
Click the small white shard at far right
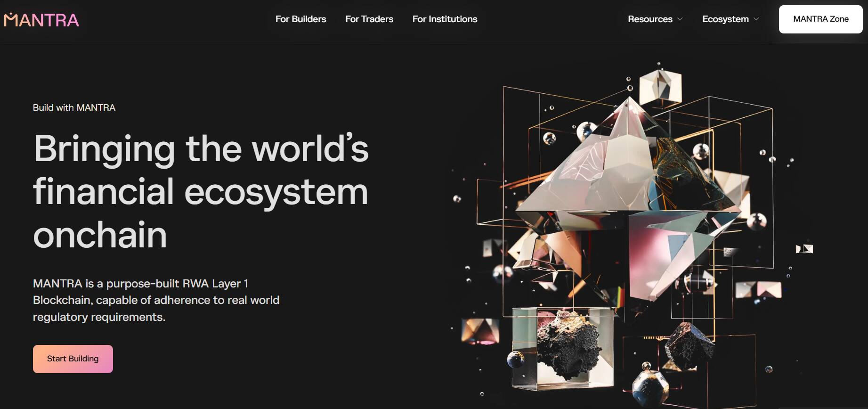804,249
